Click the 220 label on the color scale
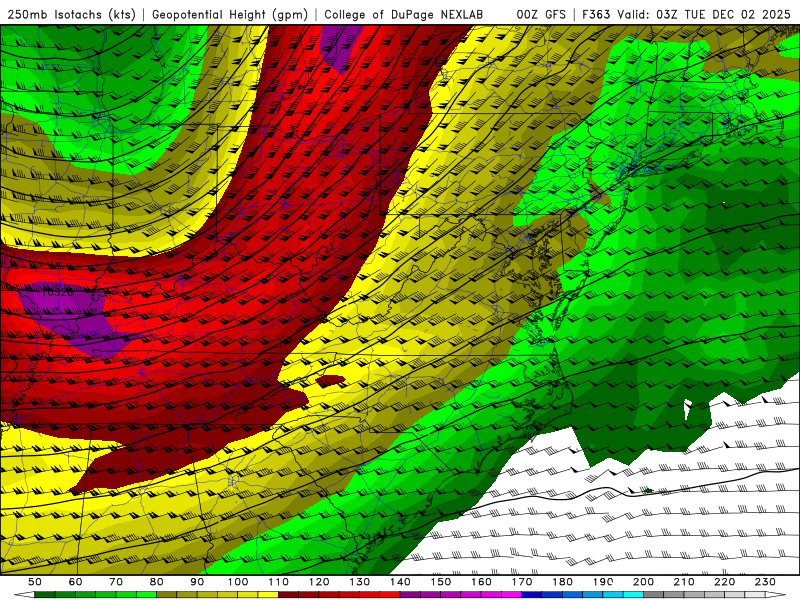Image resolution: width=800 pixels, height=600 pixels. pyautogui.click(x=724, y=582)
